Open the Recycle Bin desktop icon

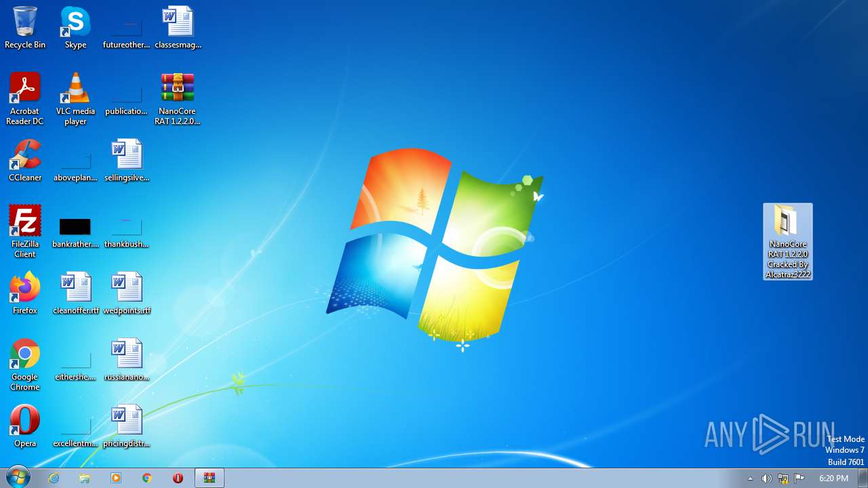(x=25, y=28)
